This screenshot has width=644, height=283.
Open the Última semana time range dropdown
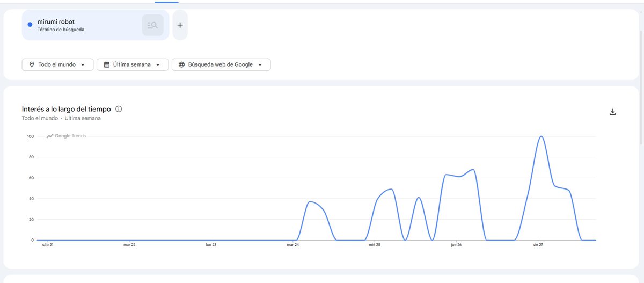tap(133, 64)
